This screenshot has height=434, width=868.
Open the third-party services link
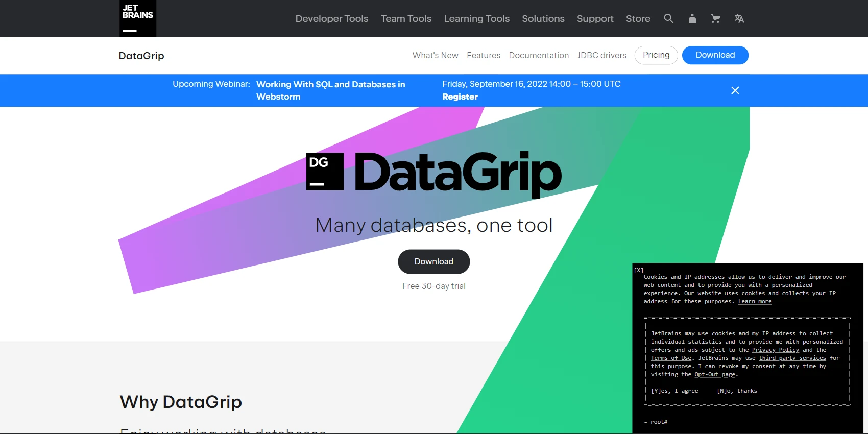pos(792,358)
